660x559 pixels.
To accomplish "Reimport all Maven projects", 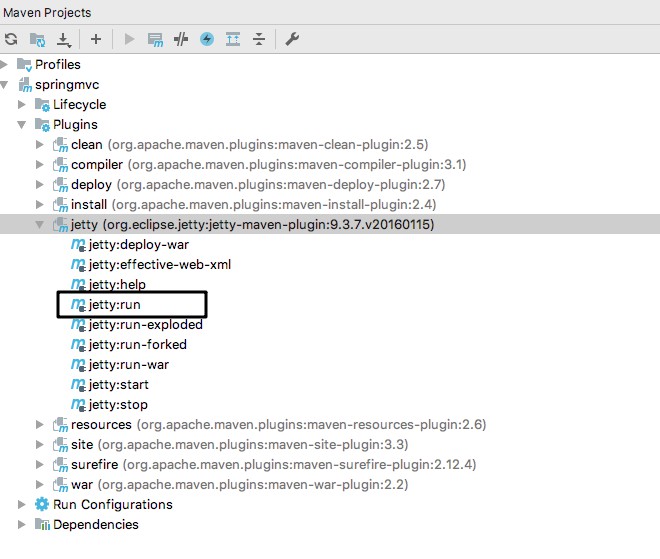I will tap(11, 39).
